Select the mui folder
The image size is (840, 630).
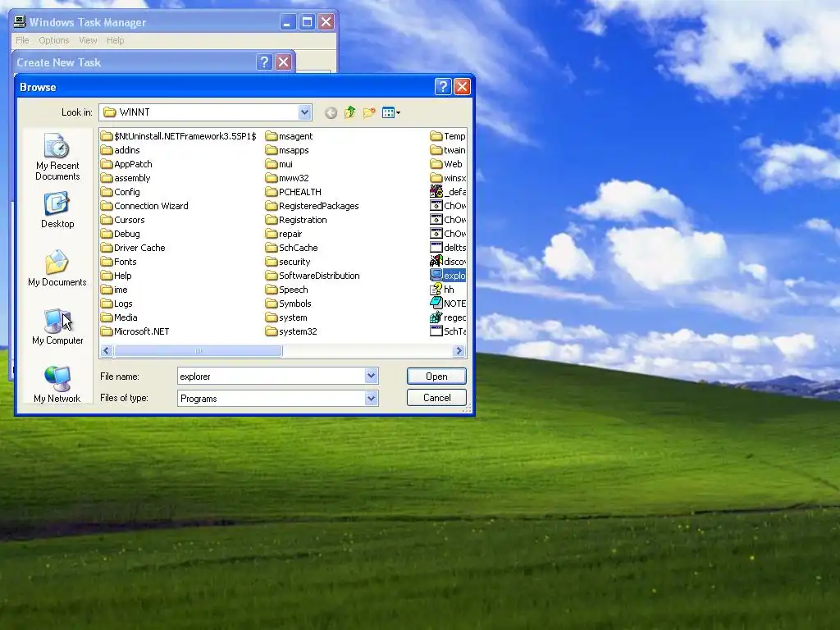pyautogui.click(x=280, y=164)
